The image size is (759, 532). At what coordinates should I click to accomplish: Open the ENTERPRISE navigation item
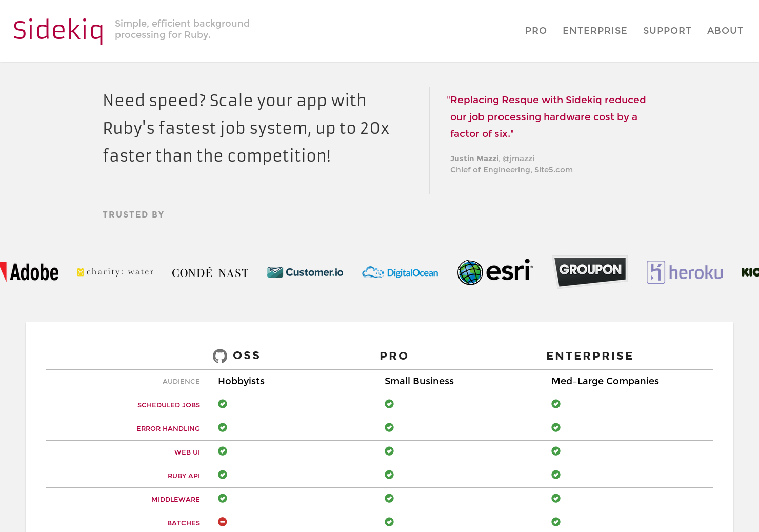tap(595, 31)
